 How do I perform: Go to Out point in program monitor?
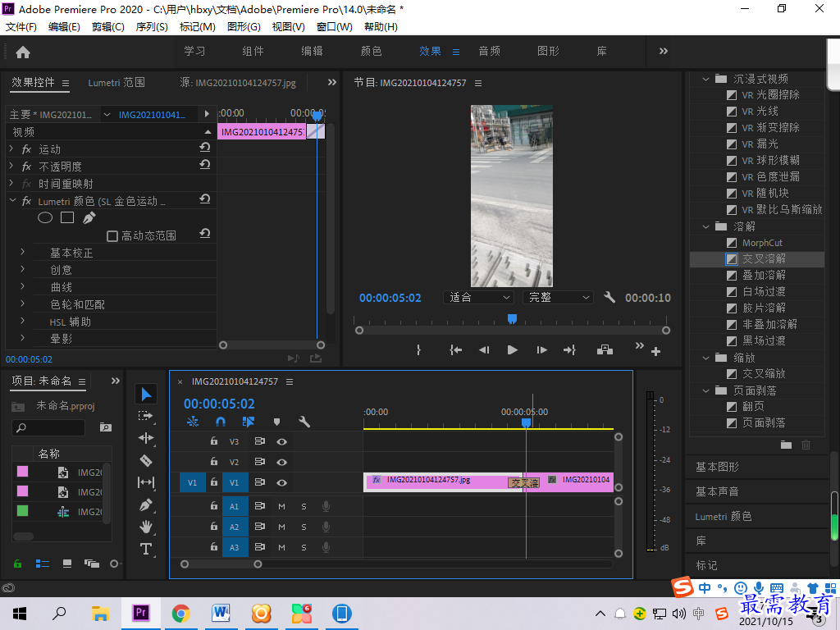569,349
